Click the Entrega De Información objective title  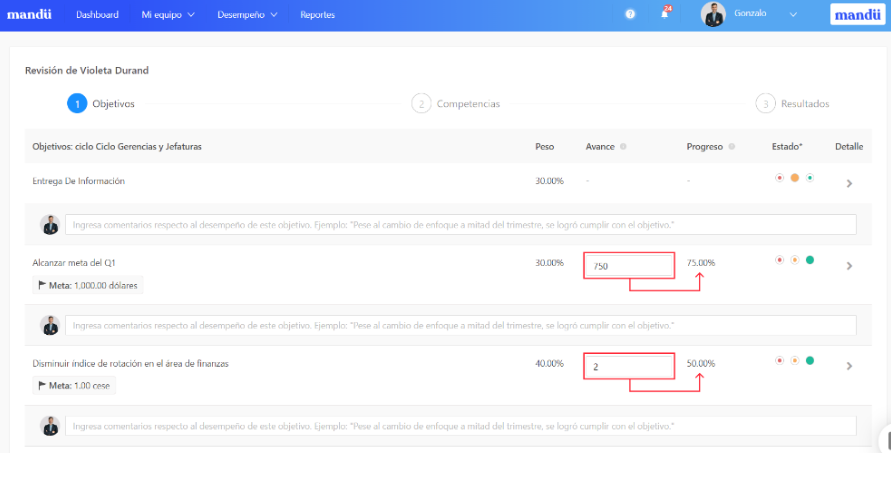click(78, 181)
